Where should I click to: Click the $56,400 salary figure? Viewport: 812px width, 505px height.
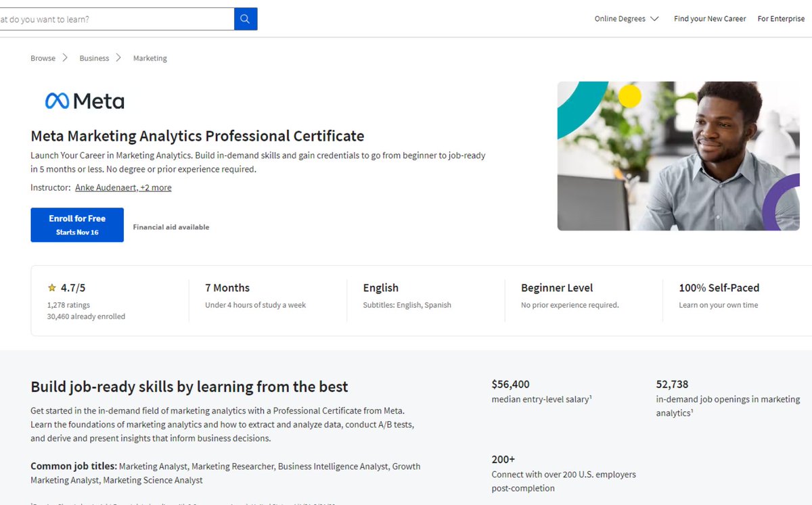coord(511,384)
